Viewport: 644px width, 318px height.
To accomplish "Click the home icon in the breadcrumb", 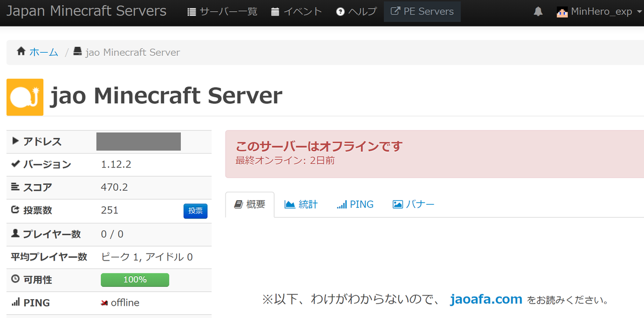I will tap(20, 52).
